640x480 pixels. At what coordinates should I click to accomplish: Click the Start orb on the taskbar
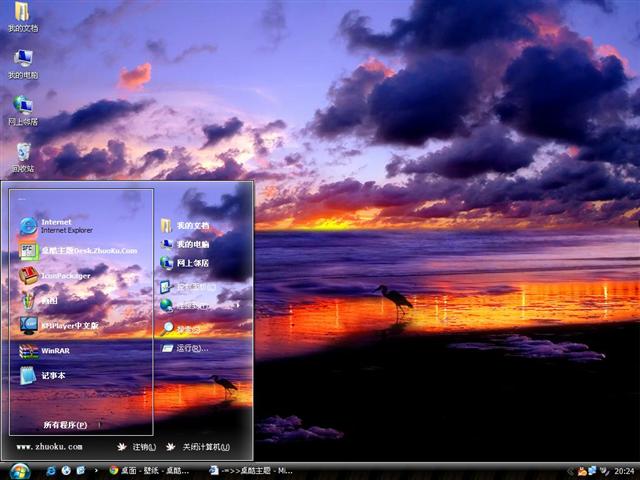click(19, 470)
